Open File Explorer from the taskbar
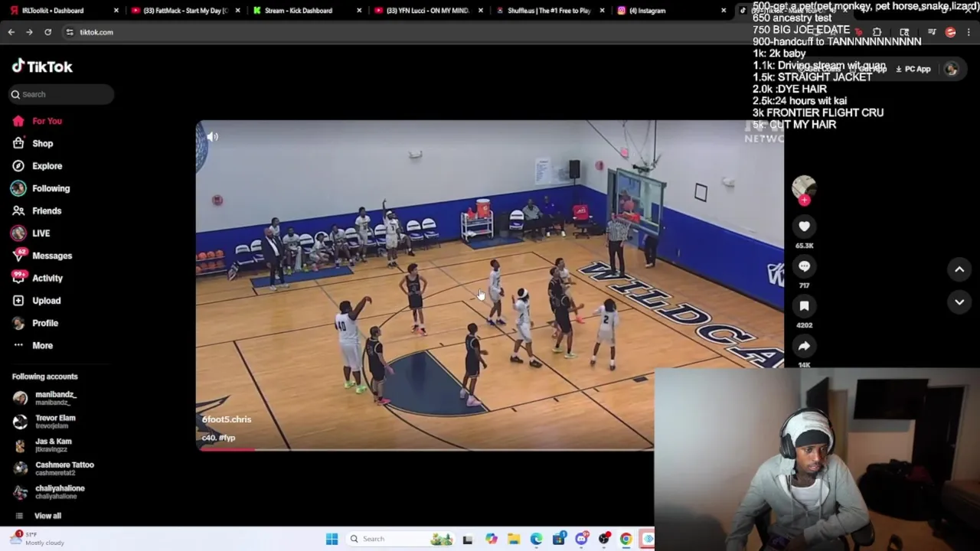The image size is (980, 551). click(514, 539)
